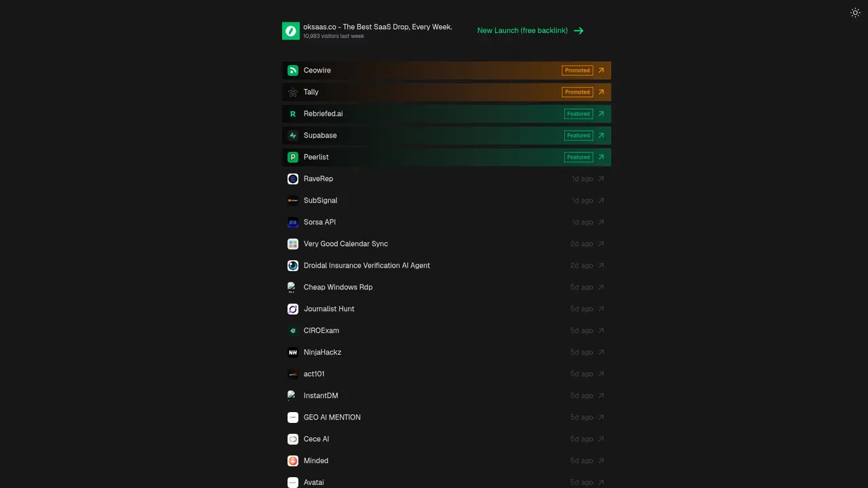Open the Sorsa API row arrow icon
Image resolution: width=868 pixels, height=488 pixels.
(601, 222)
